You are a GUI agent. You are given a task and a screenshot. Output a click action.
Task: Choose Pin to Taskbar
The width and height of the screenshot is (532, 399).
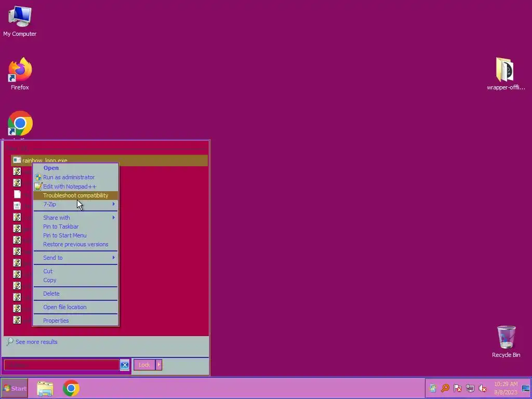[x=76, y=227]
